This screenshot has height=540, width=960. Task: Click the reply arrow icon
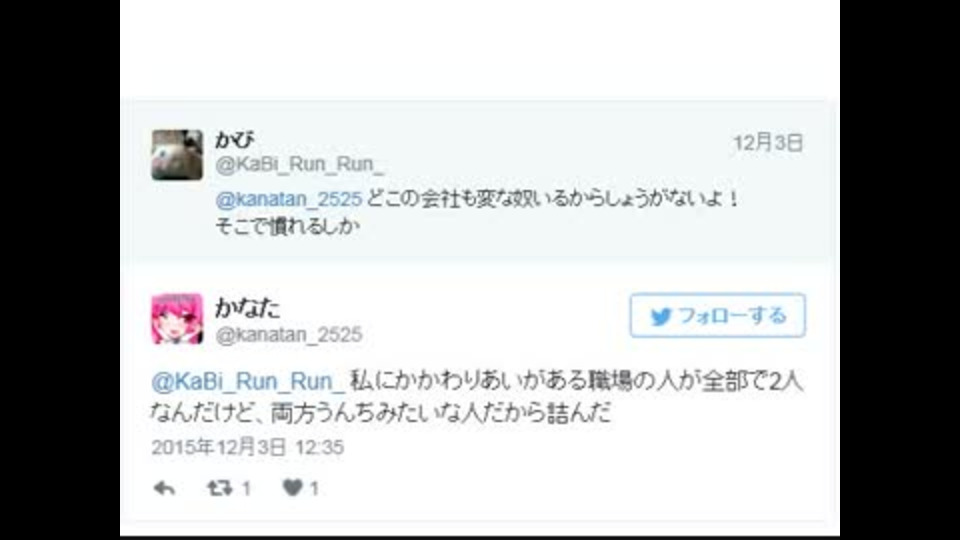click(x=164, y=488)
